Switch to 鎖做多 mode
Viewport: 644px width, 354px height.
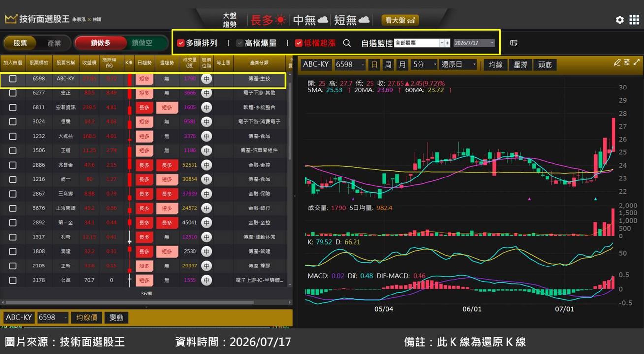coord(100,43)
